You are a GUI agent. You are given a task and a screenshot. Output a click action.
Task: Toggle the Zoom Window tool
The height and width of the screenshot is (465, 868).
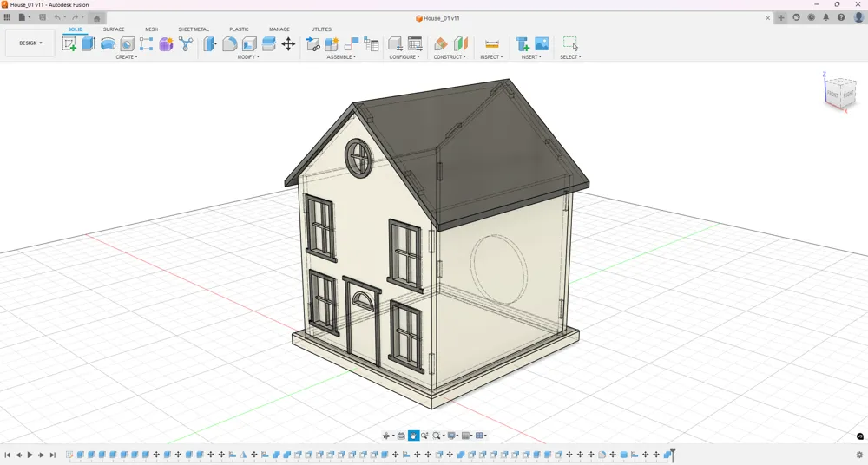click(x=437, y=436)
